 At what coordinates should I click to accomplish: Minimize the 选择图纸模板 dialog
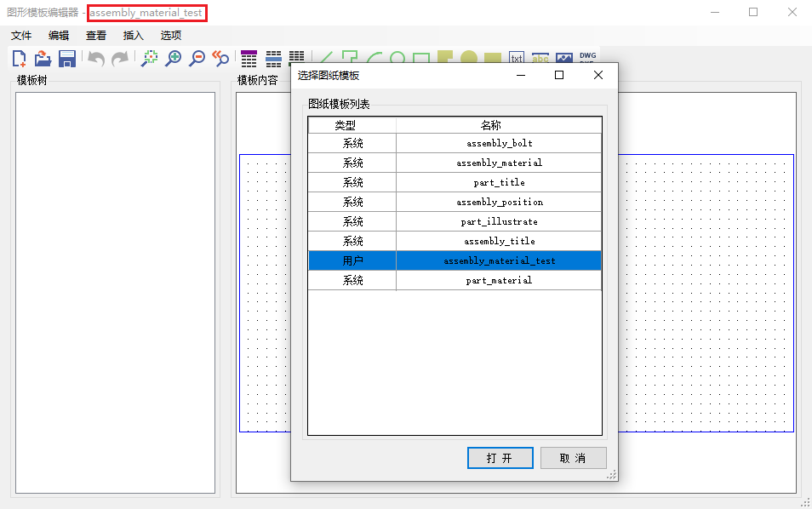point(520,75)
